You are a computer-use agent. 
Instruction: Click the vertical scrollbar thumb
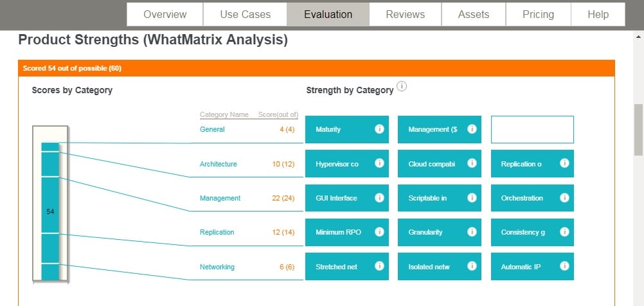pyautogui.click(x=639, y=130)
